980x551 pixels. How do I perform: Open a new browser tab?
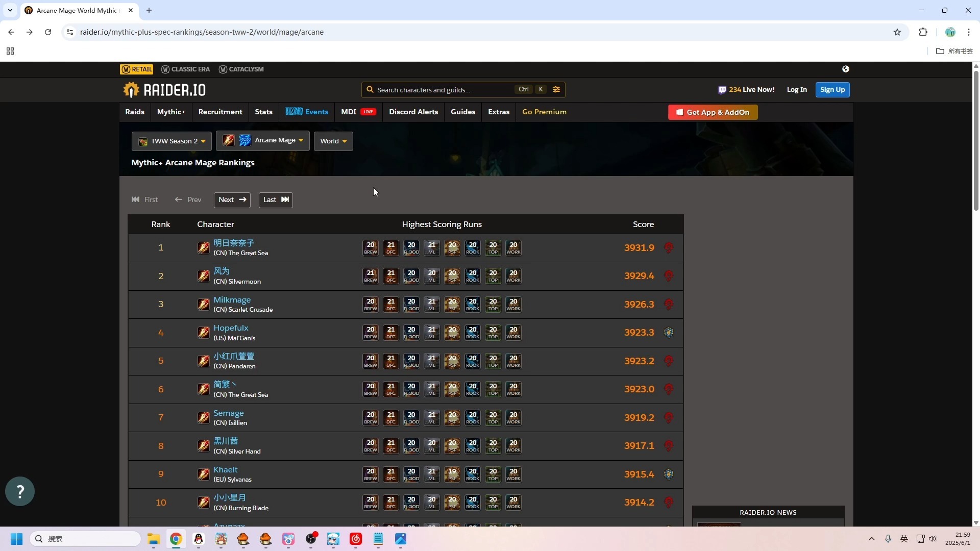pos(149,10)
